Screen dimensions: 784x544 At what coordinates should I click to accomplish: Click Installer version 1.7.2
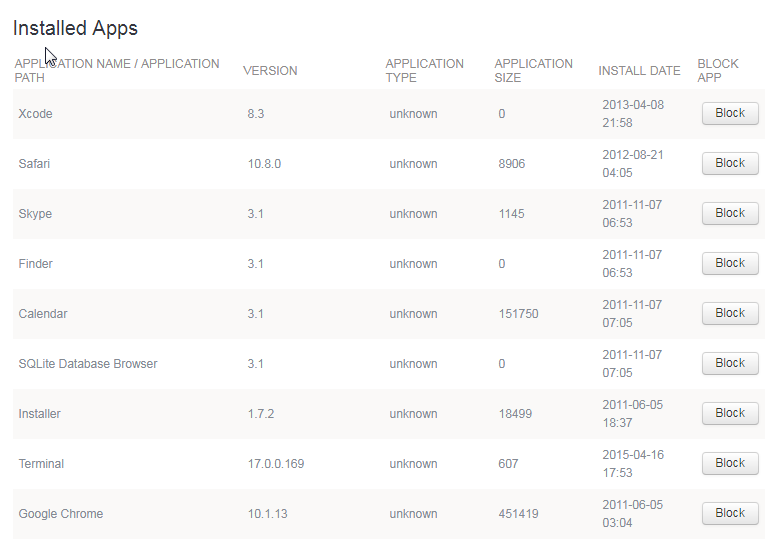pyautogui.click(x=260, y=414)
